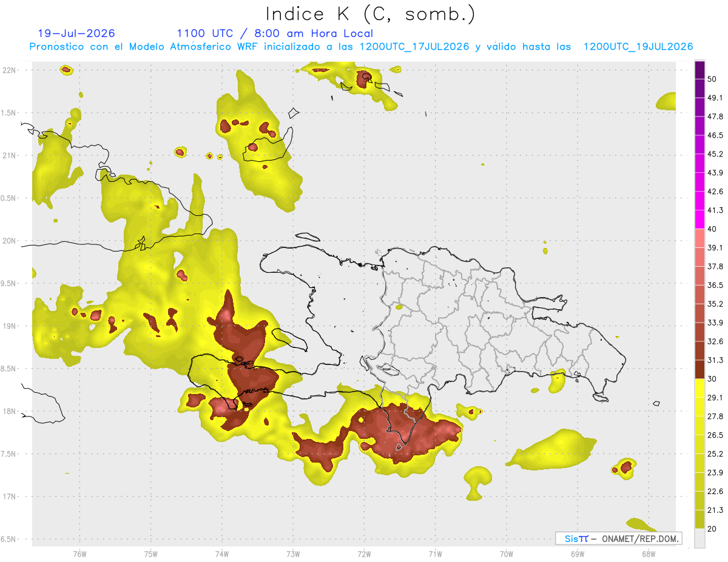The image size is (728, 562).
Task: Select the date '19-Jul-2026'
Action: point(76,33)
